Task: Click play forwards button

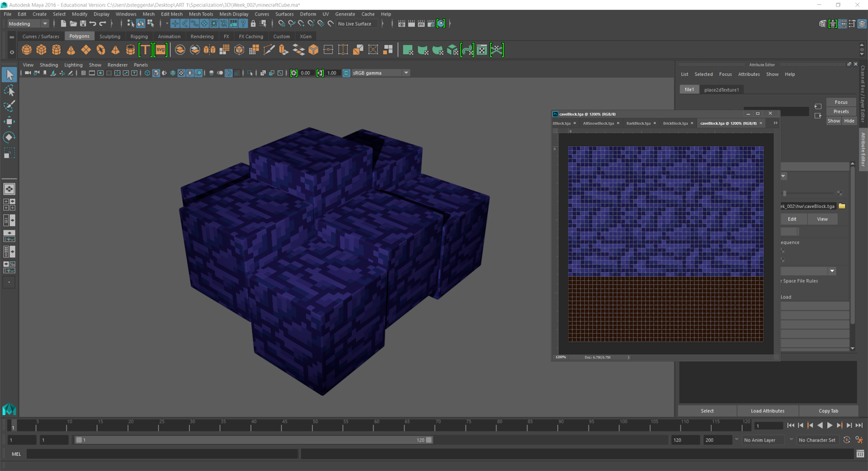Action: (829, 425)
